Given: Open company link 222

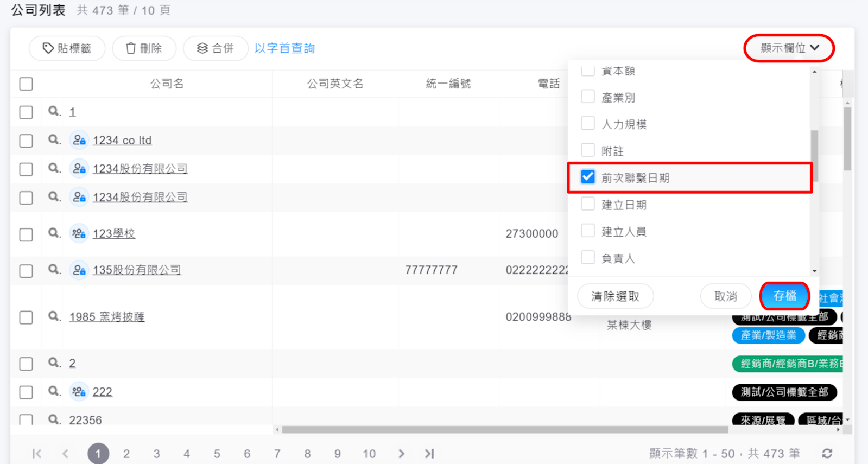Looking at the screenshot, I should pyautogui.click(x=103, y=391).
